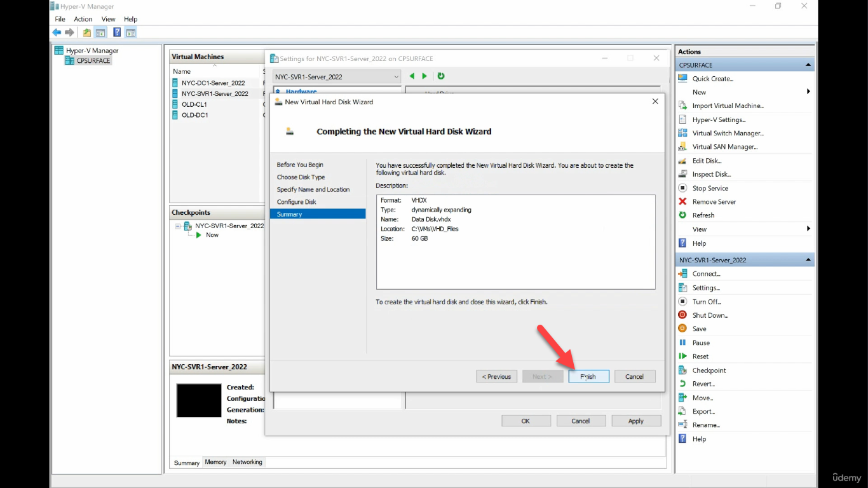
Task: Click green refresh icon in Settings window
Action: 440,76
